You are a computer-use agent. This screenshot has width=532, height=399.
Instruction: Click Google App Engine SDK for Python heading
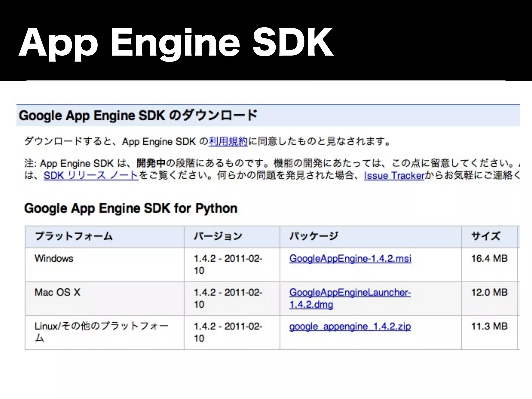(131, 208)
